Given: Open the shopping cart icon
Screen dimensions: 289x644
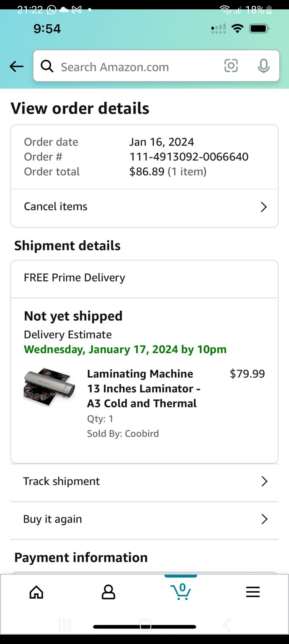Looking at the screenshot, I should [x=181, y=591].
